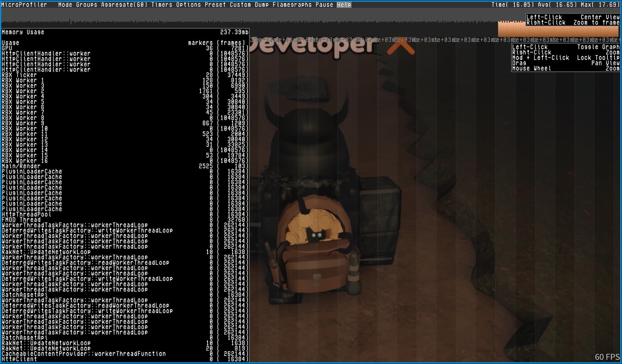
Task: Click the Pan View help hint
Action: pos(605,63)
